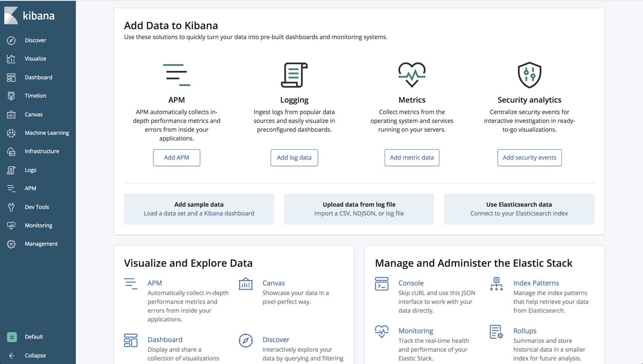Open Canvas via sidebar easel icon
Viewport: 643px width, 364px height.
tap(11, 114)
